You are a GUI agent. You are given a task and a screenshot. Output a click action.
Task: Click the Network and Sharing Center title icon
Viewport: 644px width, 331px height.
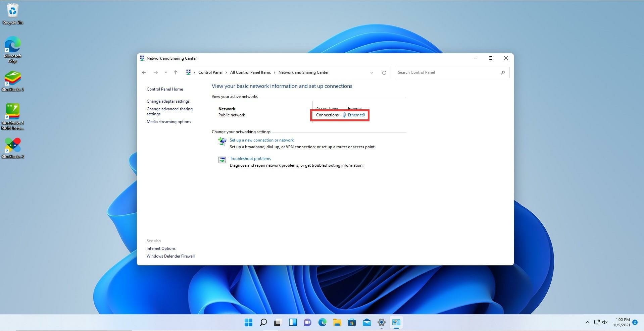(142, 58)
